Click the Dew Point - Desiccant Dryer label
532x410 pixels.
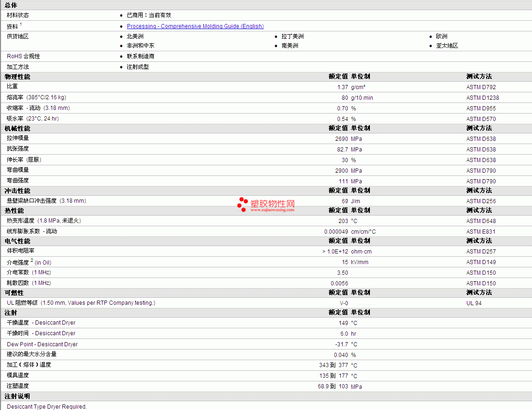coord(42,344)
